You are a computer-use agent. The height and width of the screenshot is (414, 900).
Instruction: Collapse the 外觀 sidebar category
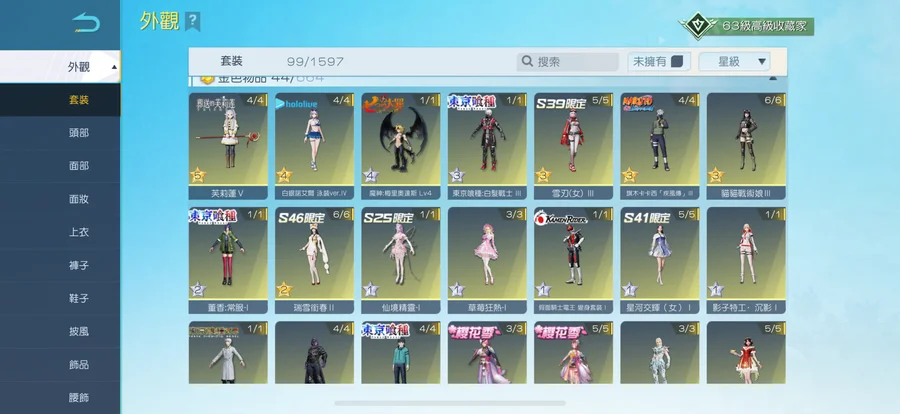pyautogui.click(x=113, y=67)
